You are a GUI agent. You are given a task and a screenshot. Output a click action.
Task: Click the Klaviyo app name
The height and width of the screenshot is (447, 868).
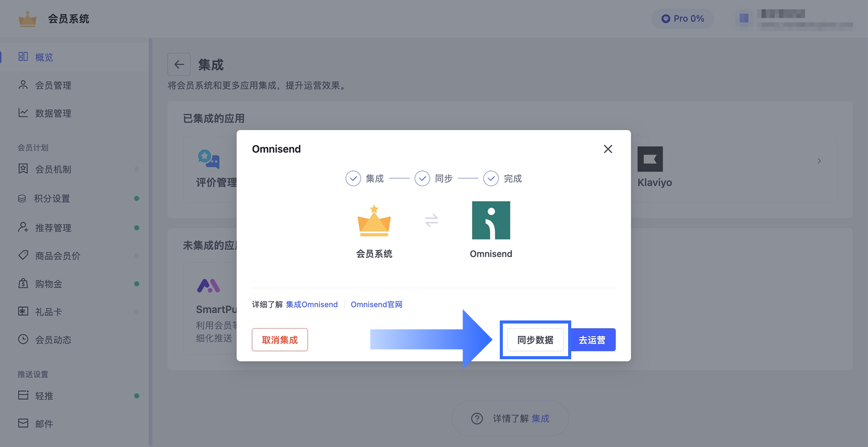coord(655,183)
